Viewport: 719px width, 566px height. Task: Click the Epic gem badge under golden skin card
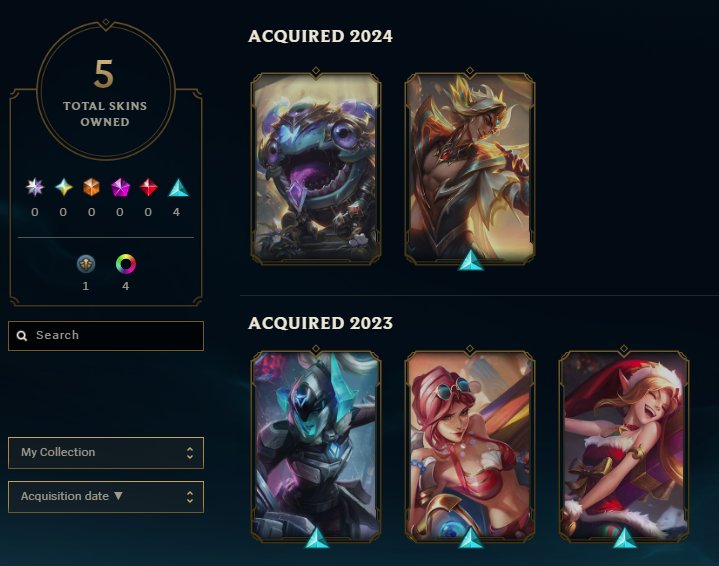point(471,260)
